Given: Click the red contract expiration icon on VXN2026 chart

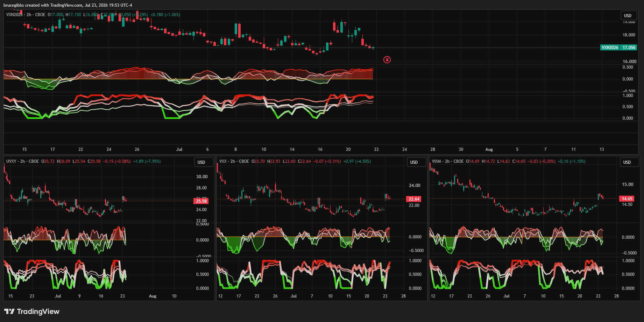Looking at the screenshot, I should coord(387,59).
